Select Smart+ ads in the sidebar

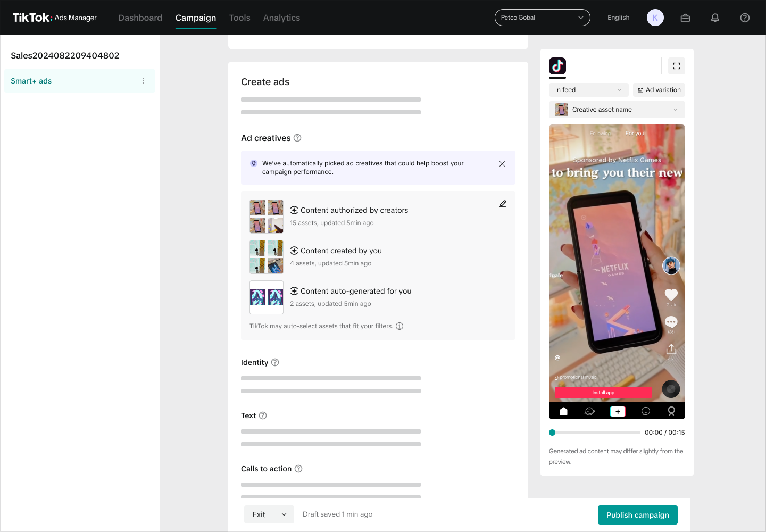80,81
